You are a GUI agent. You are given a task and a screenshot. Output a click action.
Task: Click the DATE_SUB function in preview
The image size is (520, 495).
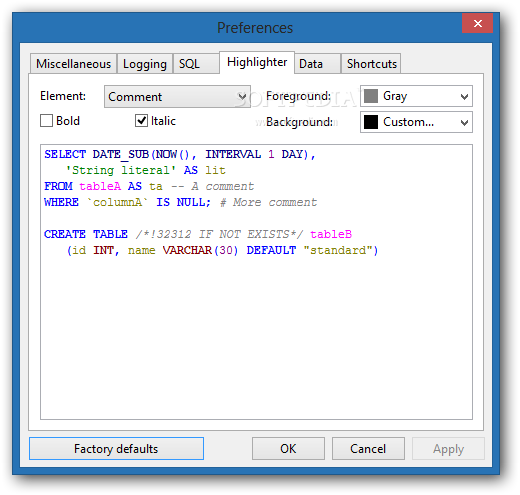tap(121, 154)
